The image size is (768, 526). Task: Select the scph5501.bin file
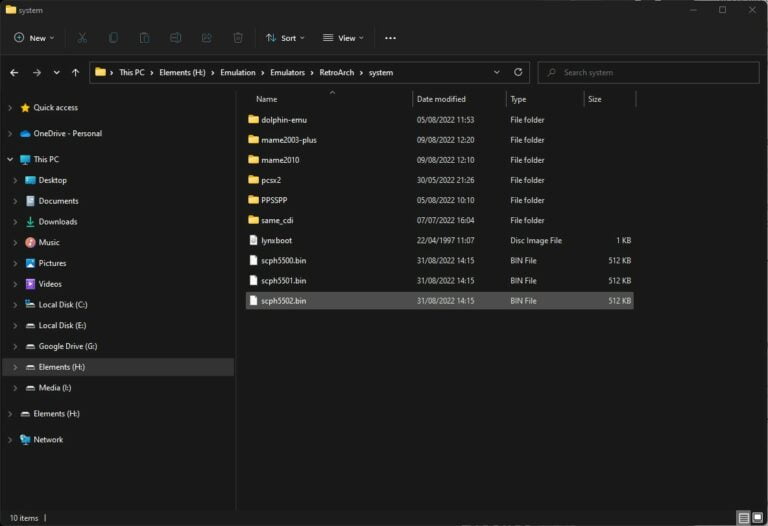coord(283,281)
